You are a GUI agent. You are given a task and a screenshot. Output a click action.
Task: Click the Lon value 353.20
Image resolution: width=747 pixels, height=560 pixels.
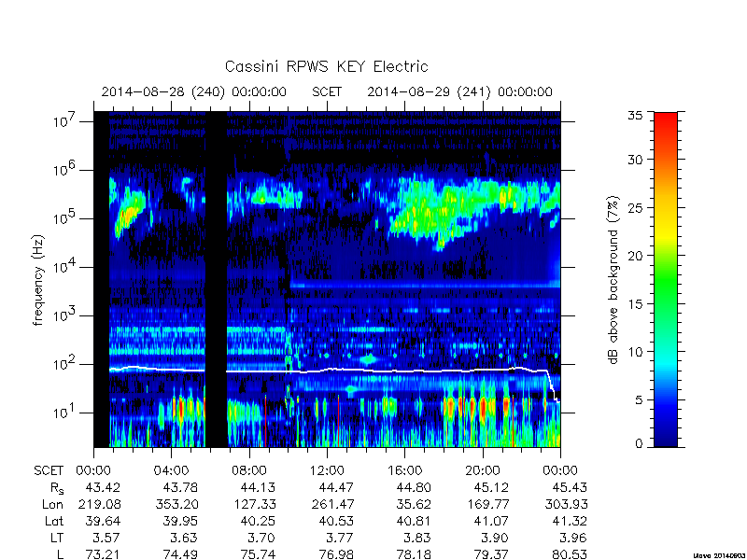click(177, 504)
